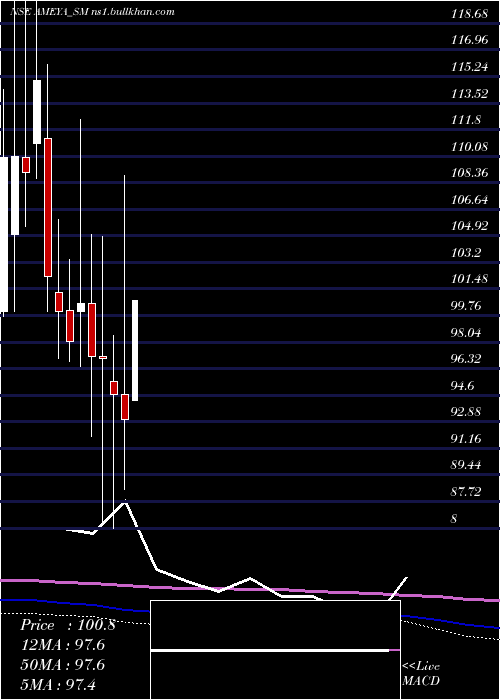500x700 pixels.
Task: Click the 103.2 price axis label
Action: [x=466, y=253]
